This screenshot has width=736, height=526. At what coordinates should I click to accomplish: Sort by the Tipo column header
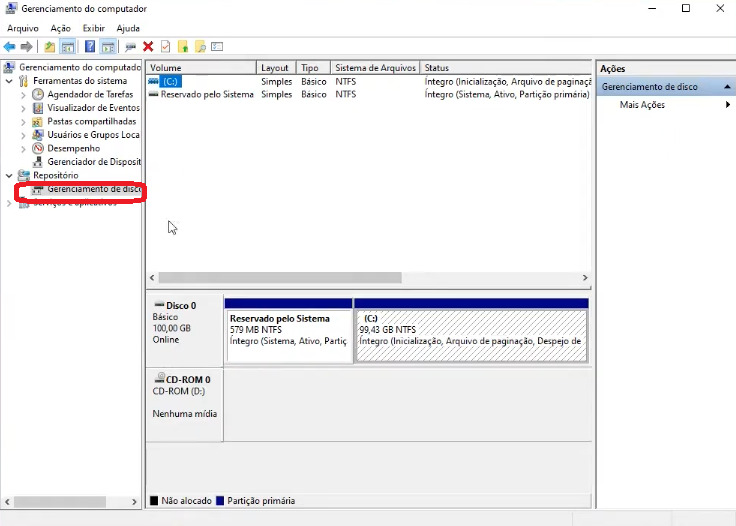click(x=313, y=68)
